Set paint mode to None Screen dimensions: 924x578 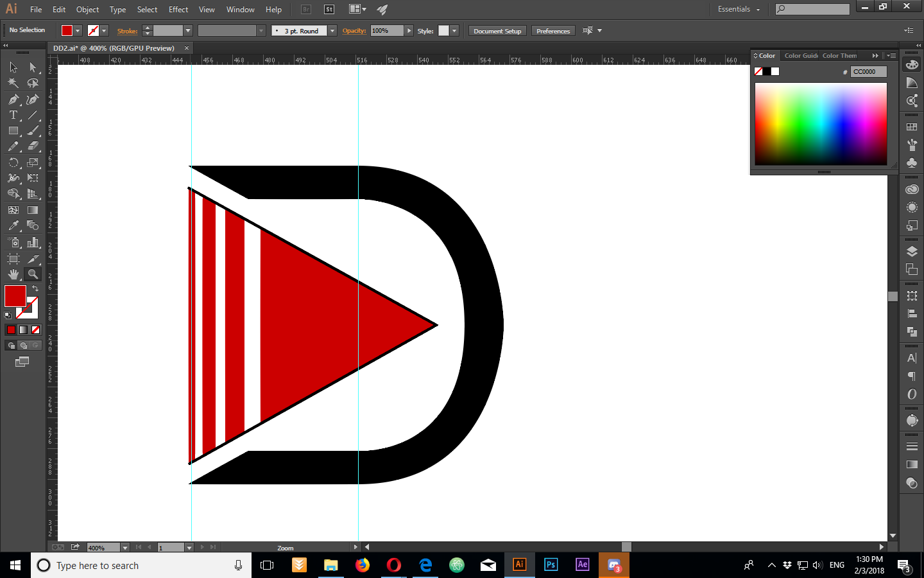36,329
